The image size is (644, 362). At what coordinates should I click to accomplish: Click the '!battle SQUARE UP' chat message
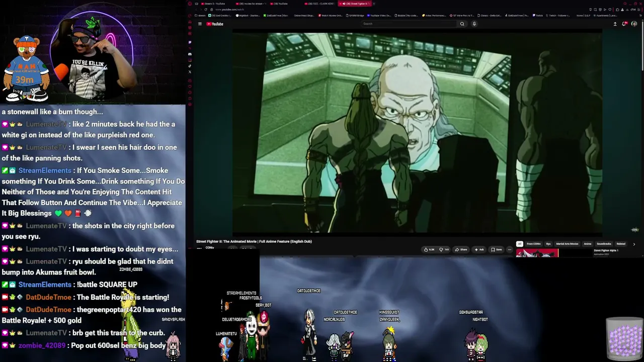(x=107, y=285)
